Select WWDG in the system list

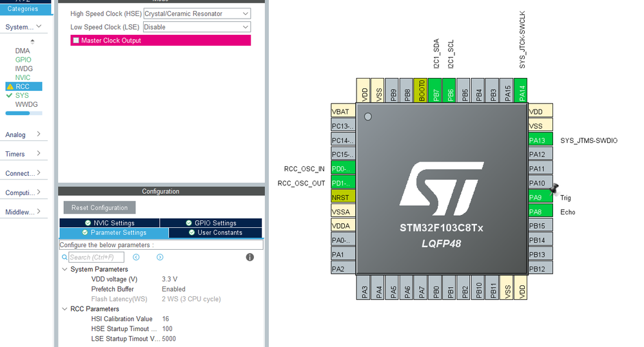tap(26, 104)
